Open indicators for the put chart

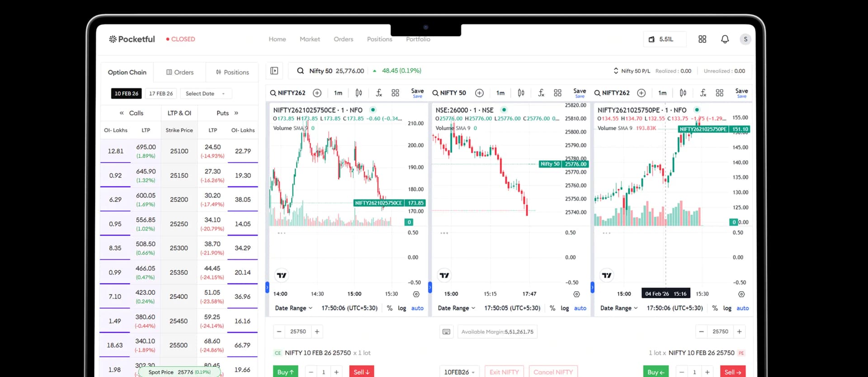click(703, 93)
